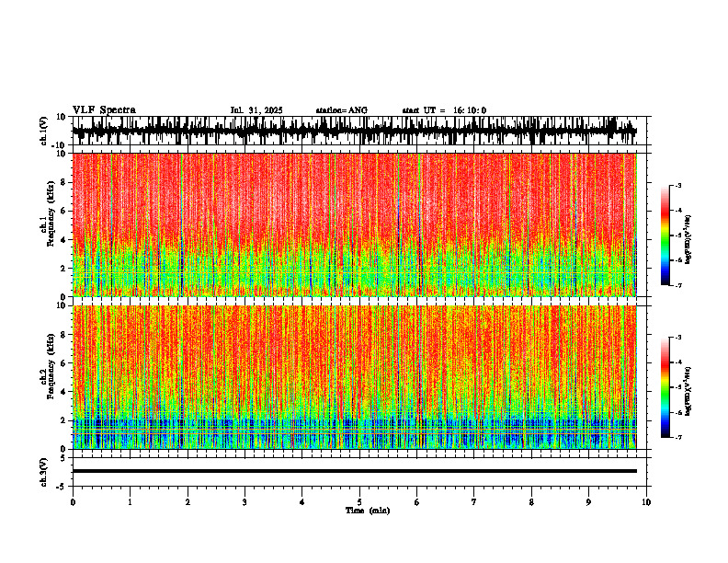Click the ch.1 color bar log(PSD) unit label
728x563 pixels.
coord(688,239)
